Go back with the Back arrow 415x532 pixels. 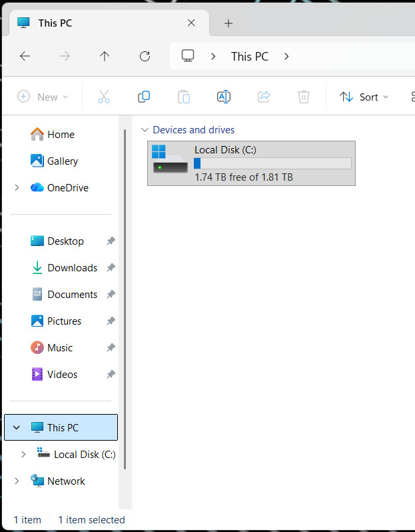click(x=25, y=56)
